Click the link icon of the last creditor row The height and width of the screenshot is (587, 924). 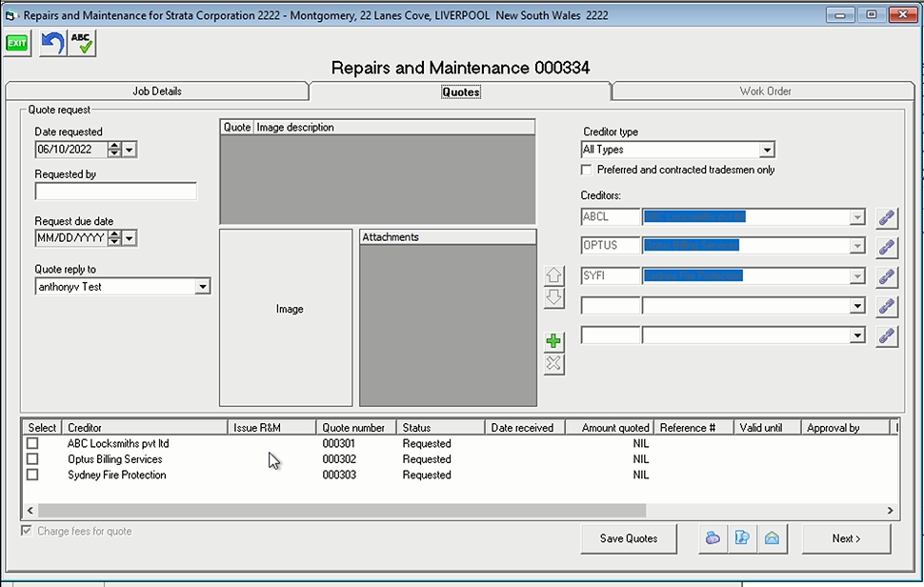click(x=886, y=336)
